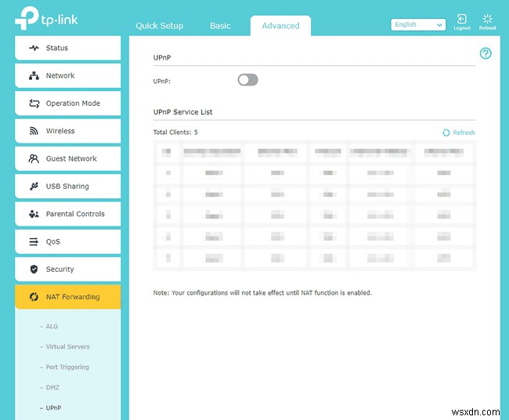The width and height of the screenshot is (509, 420).
Task: Click the NAT function note text
Action: click(262, 293)
